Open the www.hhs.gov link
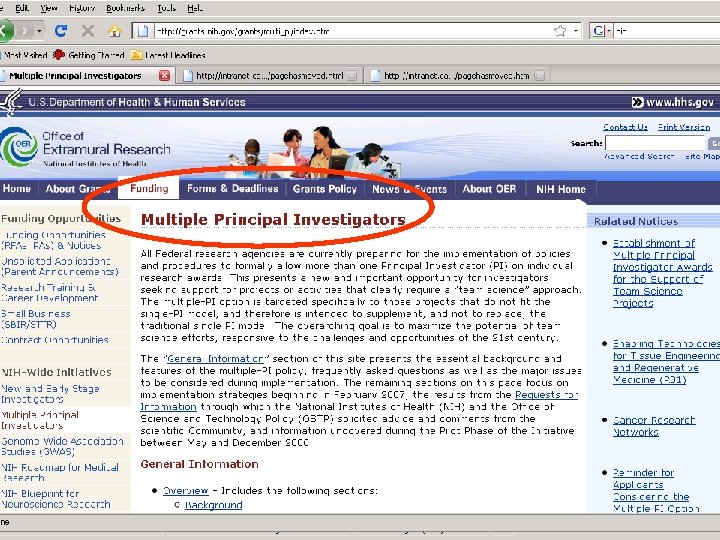Image resolution: width=720 pixels, height=540 pixels. tap(673, 102)
